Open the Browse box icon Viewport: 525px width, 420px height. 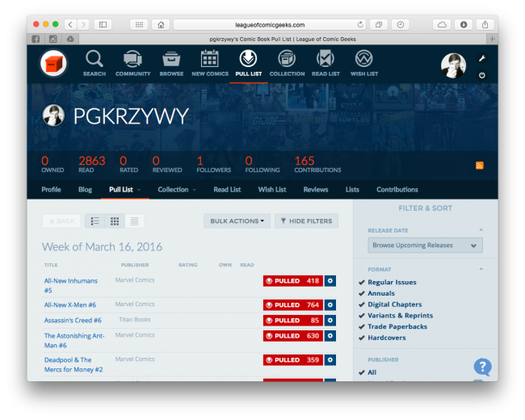171,59
